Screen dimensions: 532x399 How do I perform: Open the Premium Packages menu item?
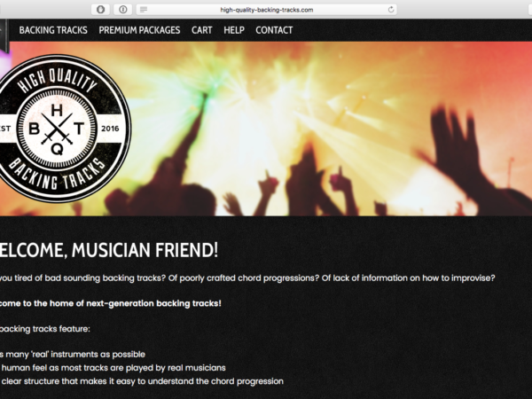click(x=139, y=30)
